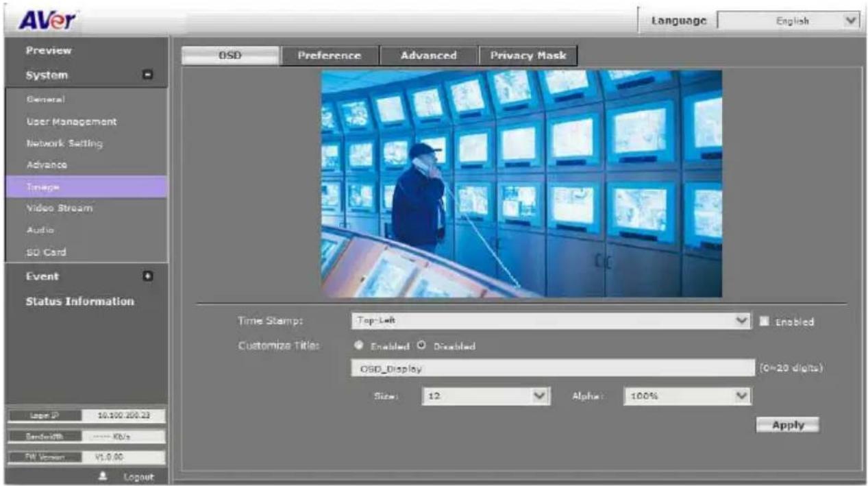This screenshot has height=486, width=868.
Task: Switch to the OSD tab
Action: [230, 56]
